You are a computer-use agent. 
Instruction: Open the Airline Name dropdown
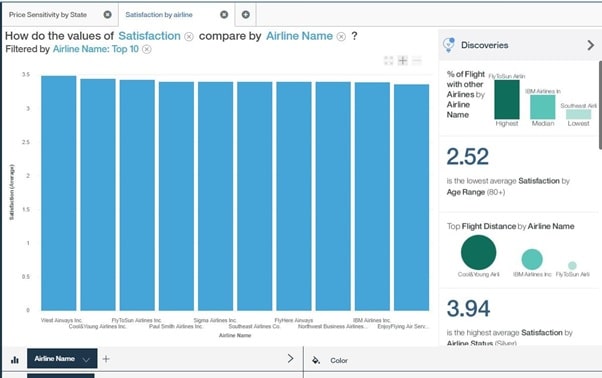click(62, 358)
